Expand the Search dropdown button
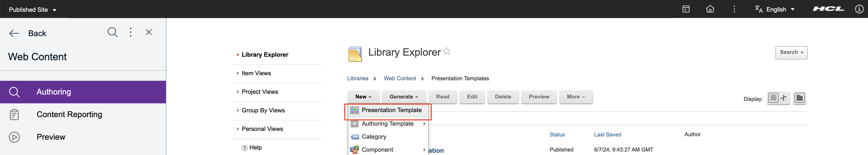Screen dimensions: 868x155 coord(791,52)
